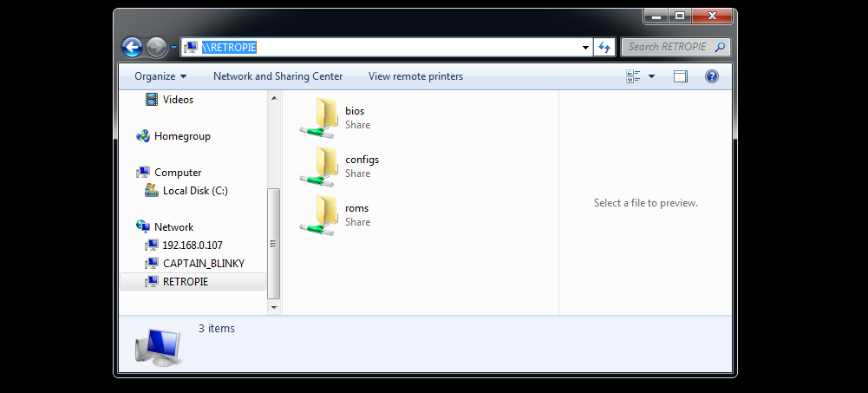Click the refresh button beside address bar
This screenshot has height=393, width=868.
coord(604,47)
